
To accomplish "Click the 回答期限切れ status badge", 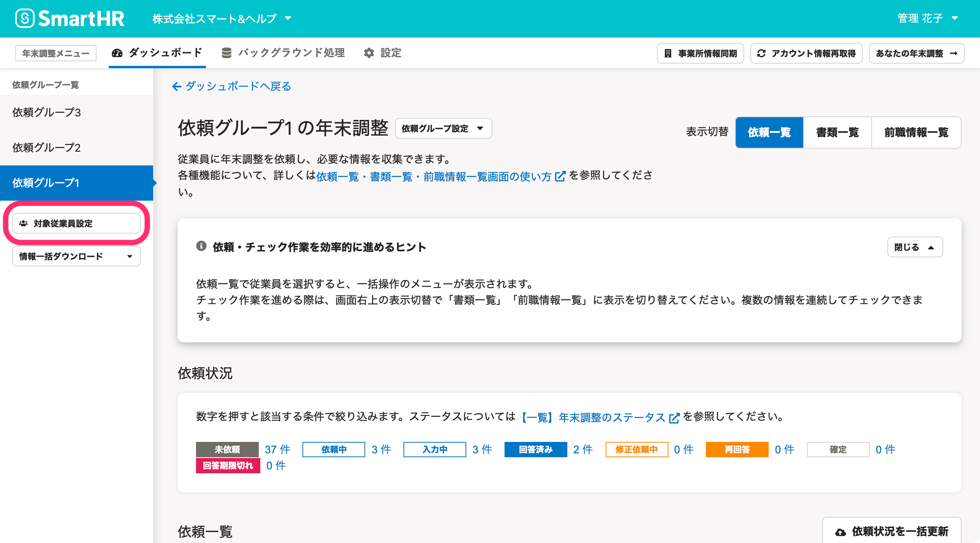I will pyautogui.click(x=228, y=466).
